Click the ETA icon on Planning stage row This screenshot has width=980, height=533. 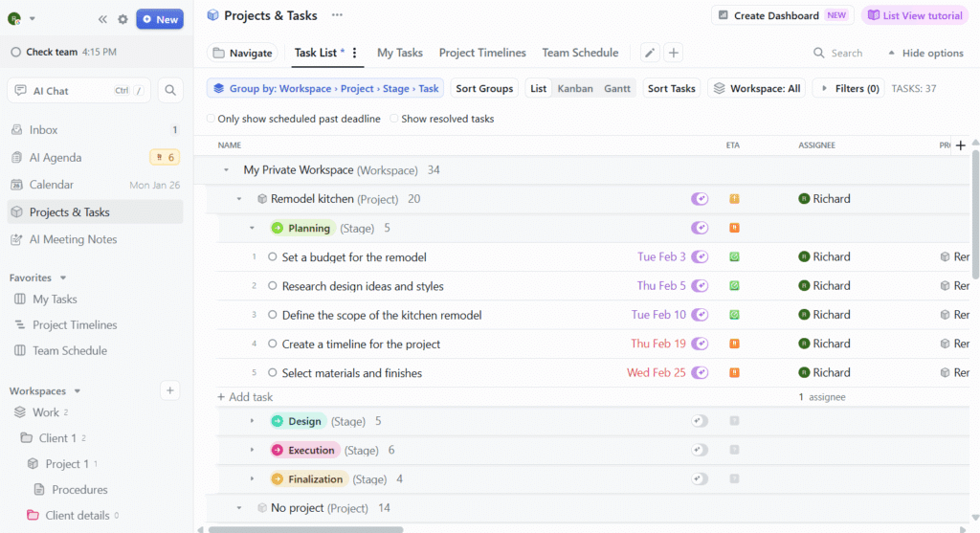(734, 228)
